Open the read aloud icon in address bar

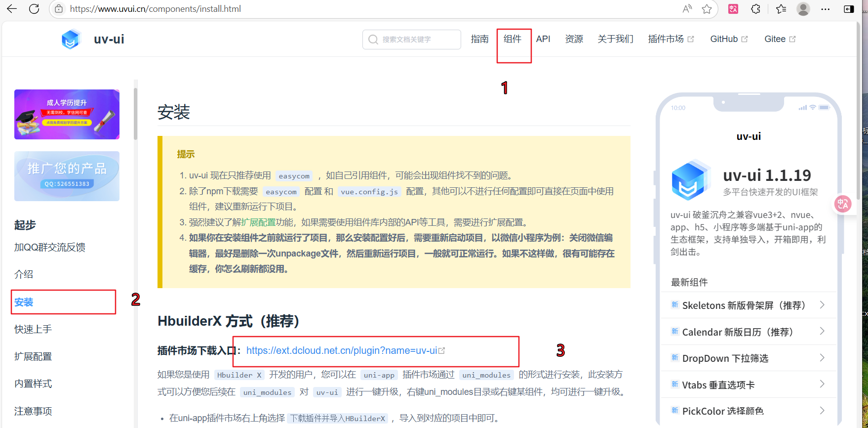click(x=687, y=9)
